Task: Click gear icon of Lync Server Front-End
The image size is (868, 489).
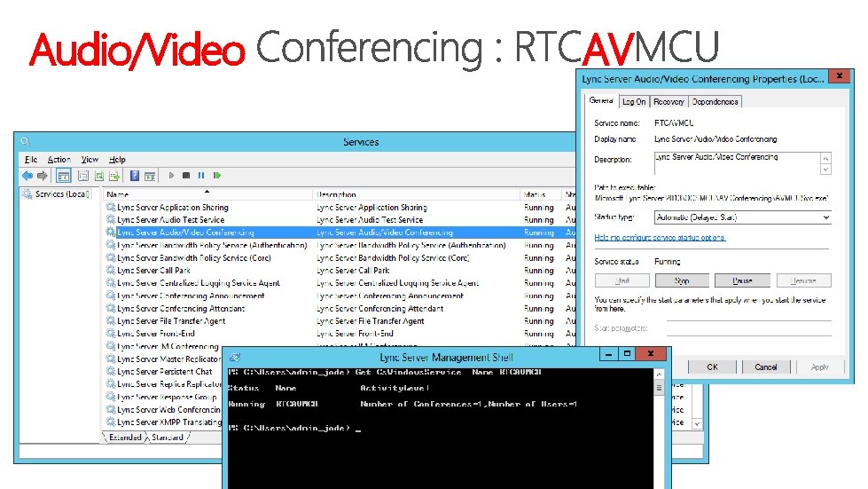Action: coord(111,334)
